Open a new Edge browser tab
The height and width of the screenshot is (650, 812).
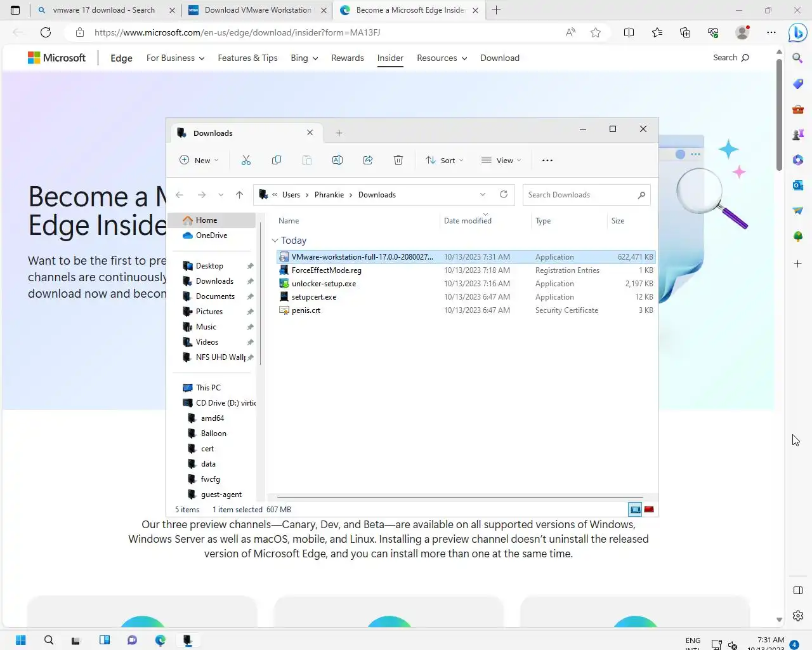(497, 10)
